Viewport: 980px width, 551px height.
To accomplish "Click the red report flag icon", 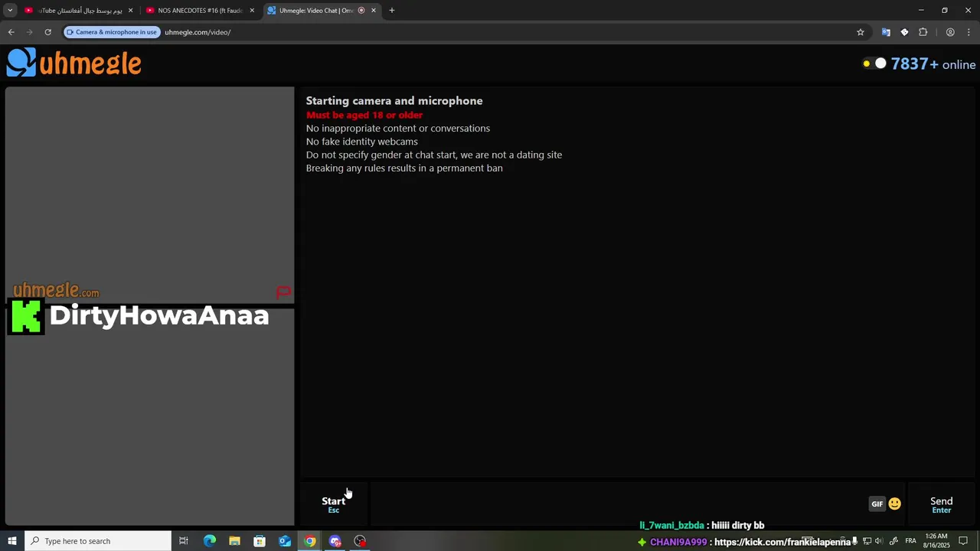I will (x=283, y=292).
